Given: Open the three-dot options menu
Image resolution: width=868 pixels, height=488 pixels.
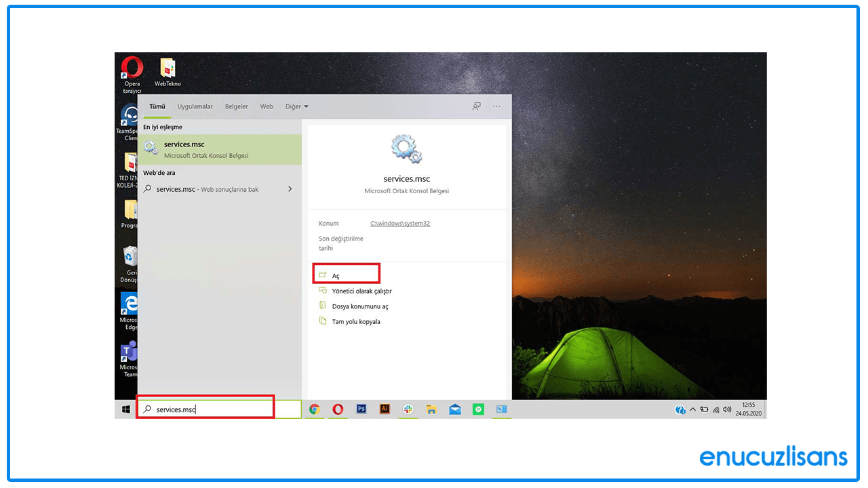Looking at the screenshot, I should tap(496, 106).
